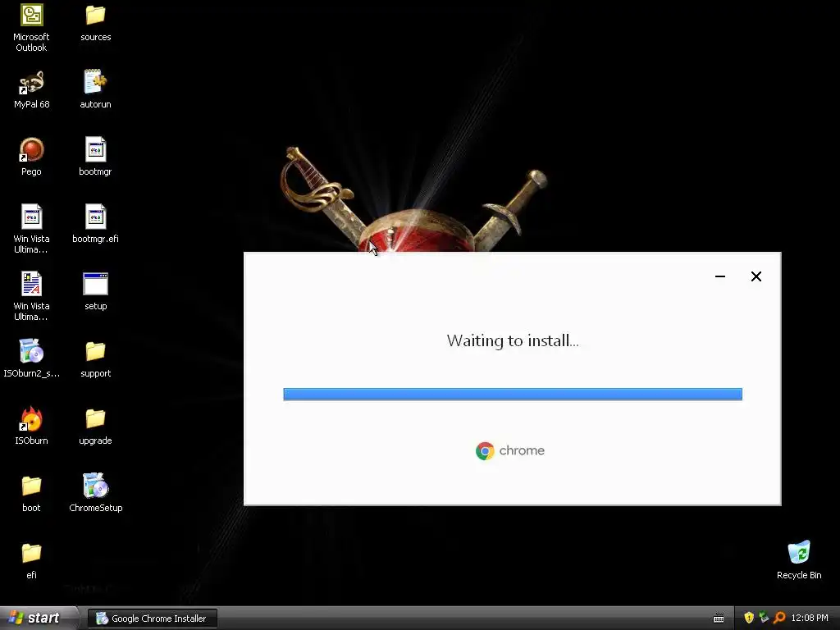This screenshot has width=840, height=630.
Task: Click Google Chrome Installer taskbar button
Action: [153, 619]
